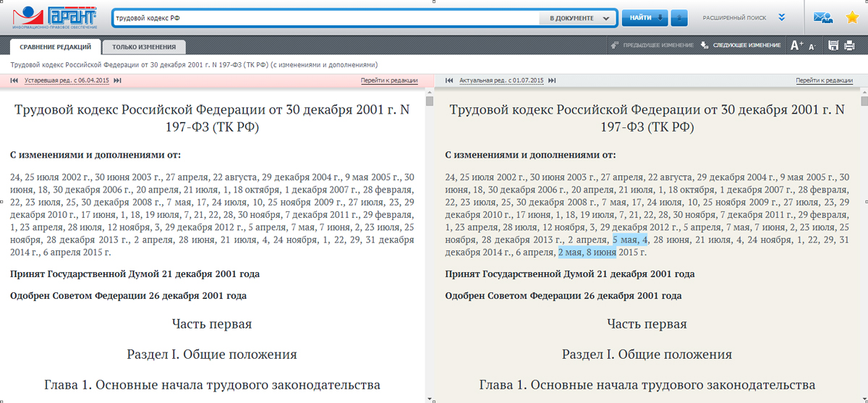Expand the Расширенный поиск panel
Image resolution: width=868 pixels, height=403 pixels.
click(x=781, y=18)
